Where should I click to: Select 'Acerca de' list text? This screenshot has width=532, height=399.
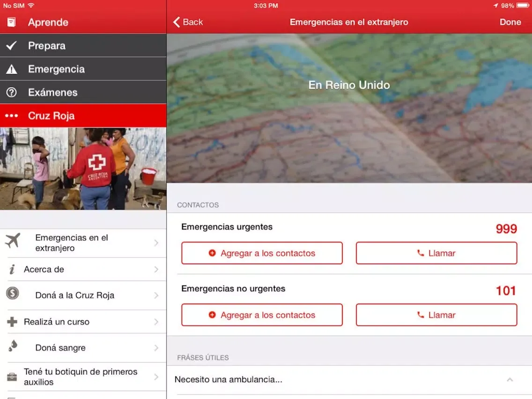44,269
